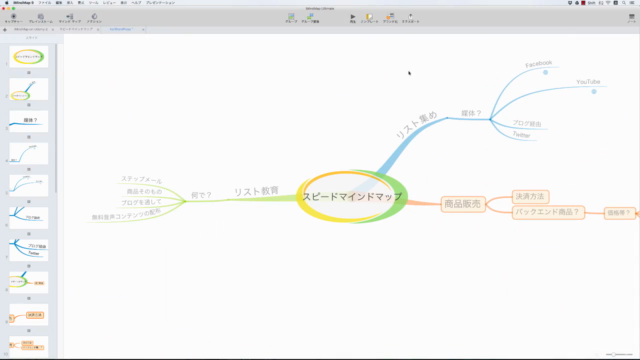Select slide 3 thumbnail showing 媒体？
640x360 pixels.
point(29,121)
